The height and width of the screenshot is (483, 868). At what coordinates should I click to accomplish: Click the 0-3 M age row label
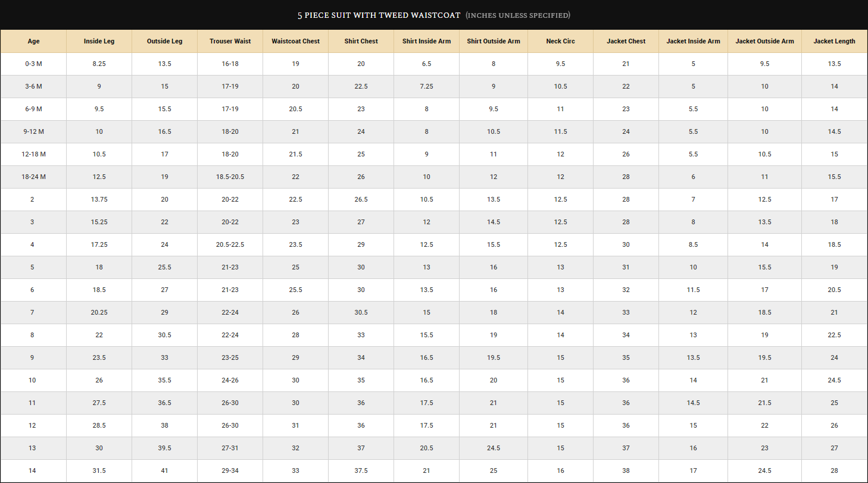(33, 64)
